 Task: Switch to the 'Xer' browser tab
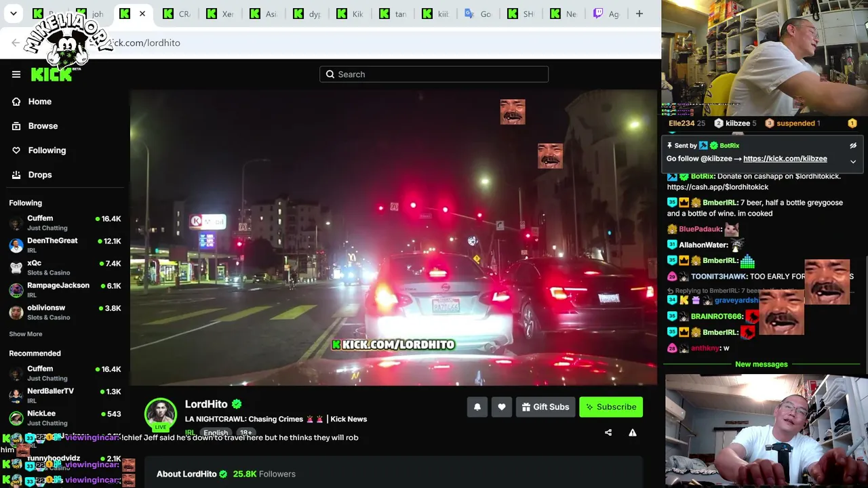[x=221, y=14]
